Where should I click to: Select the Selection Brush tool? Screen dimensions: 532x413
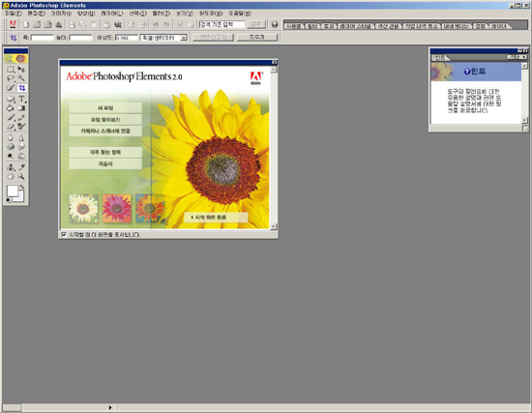(x=11, y=88)
